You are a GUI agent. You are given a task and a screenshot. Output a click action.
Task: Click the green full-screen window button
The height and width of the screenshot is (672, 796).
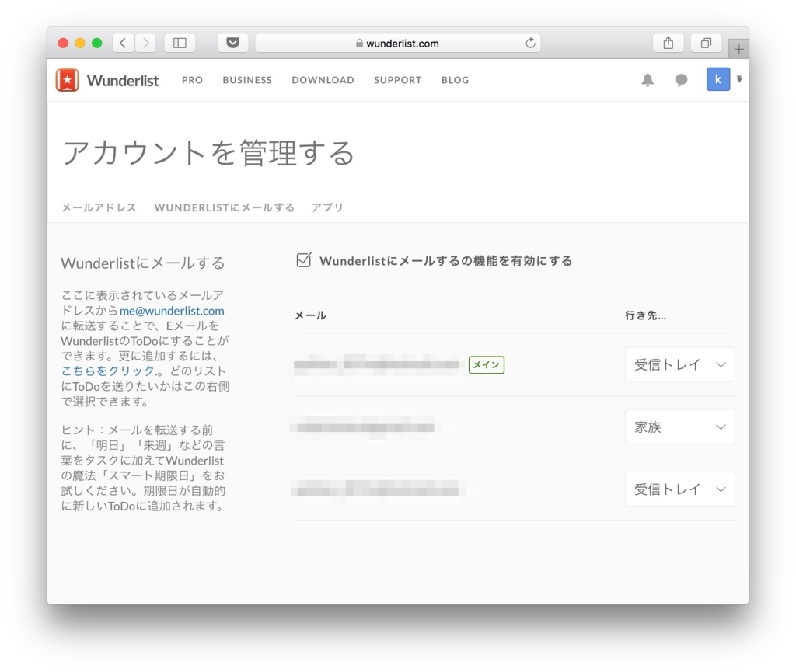[96, 43]
